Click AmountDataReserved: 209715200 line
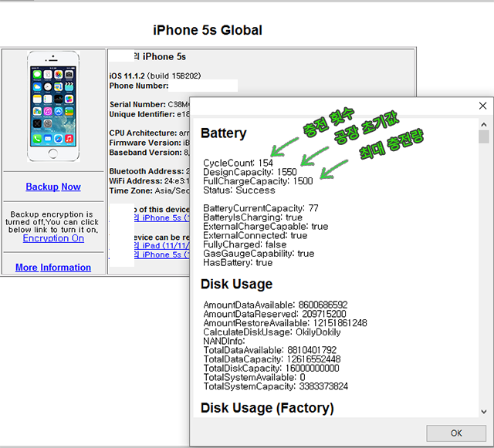The width and height of the screenshot is (494, 448). [x=275, y=314]
